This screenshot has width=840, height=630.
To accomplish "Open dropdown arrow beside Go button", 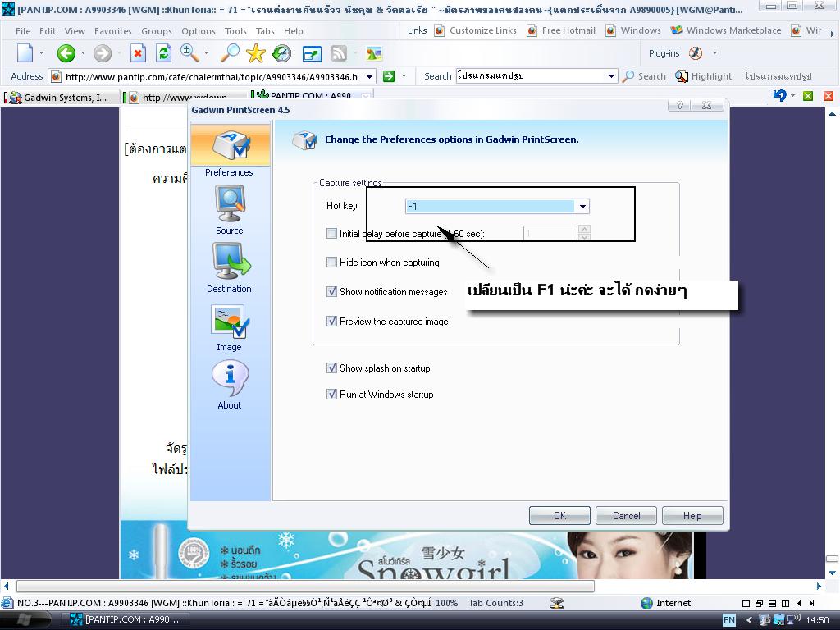I will point(404,76).
